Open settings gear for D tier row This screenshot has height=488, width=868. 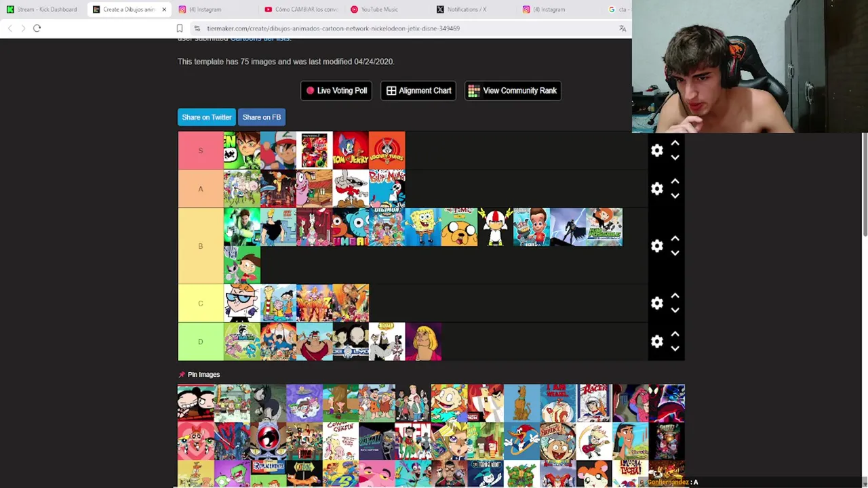[656, 341]
